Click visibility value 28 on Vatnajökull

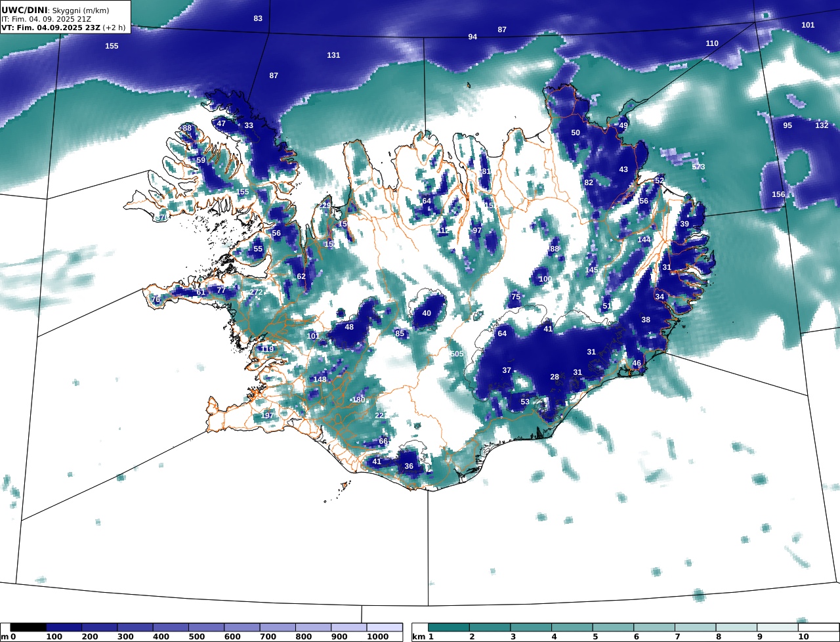[x=555, y=377]
